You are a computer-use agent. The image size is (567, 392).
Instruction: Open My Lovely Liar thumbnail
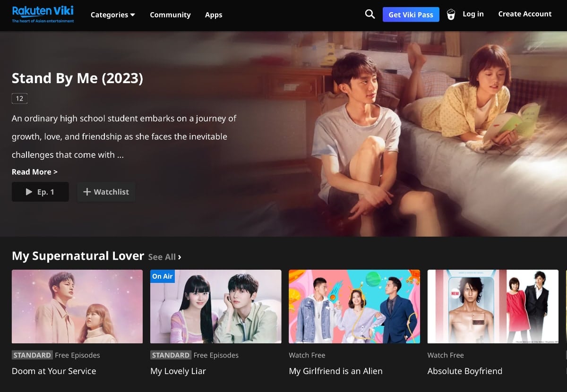point(215,306)
